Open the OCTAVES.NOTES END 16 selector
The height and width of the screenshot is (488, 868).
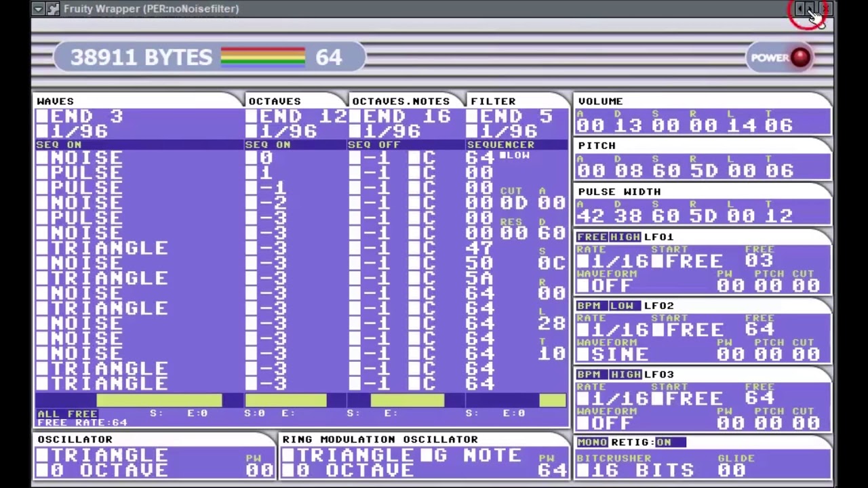pyautogui.click(x=400, y=117)
